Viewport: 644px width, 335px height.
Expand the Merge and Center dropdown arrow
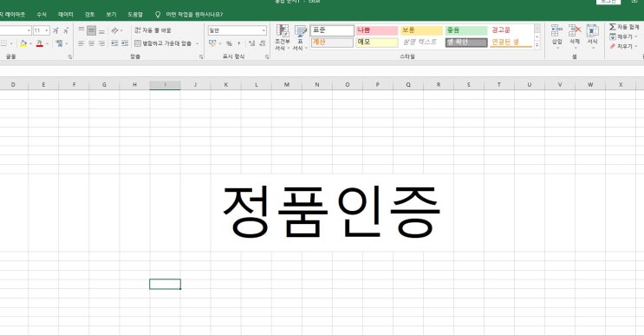pyautogui.click(x=197, y=43)
